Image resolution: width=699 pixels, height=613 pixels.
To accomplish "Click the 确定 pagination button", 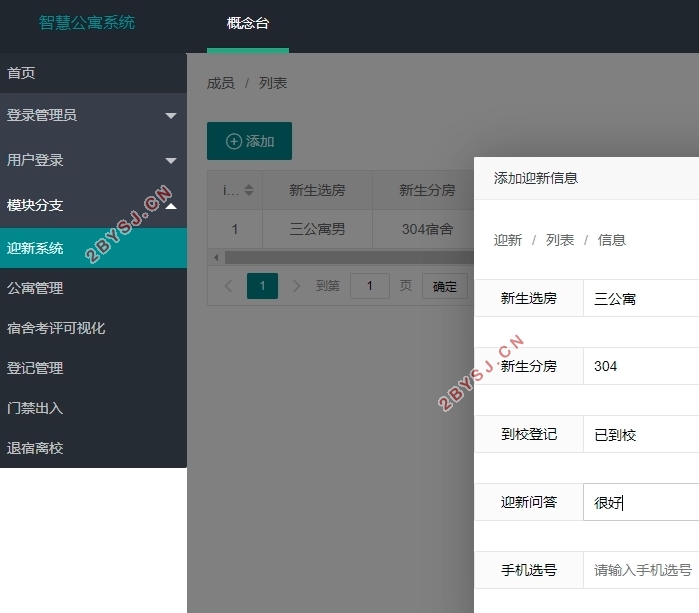I will coord(444,286).
